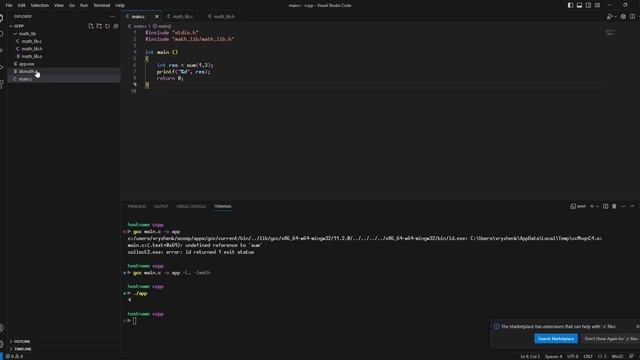Screen dimensions: 640x360
Task: Switch to the Problems panel tab
Action: pos(137,206)
